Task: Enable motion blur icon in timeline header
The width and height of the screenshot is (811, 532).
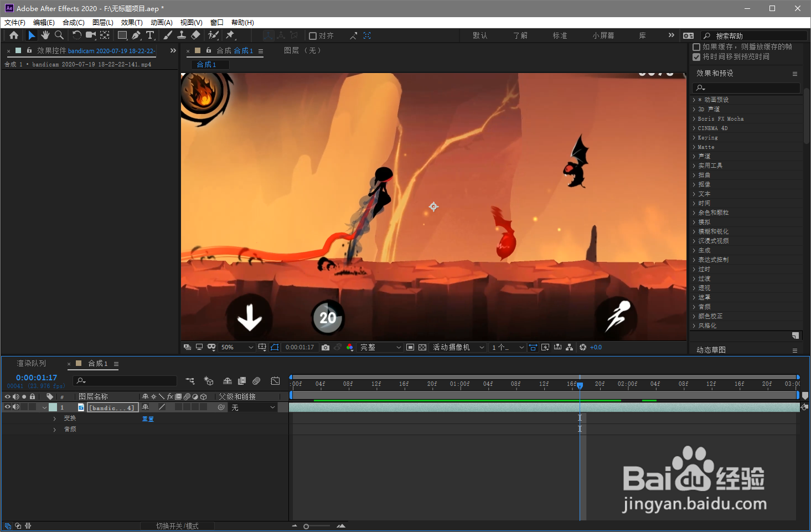Action: pos(256,381)
